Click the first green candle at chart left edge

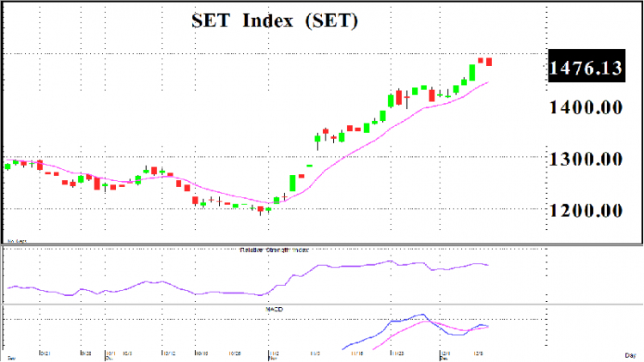click(8, 166)
